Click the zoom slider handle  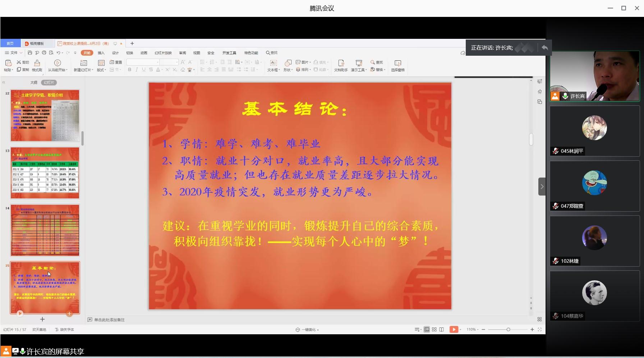pos(508,330)
